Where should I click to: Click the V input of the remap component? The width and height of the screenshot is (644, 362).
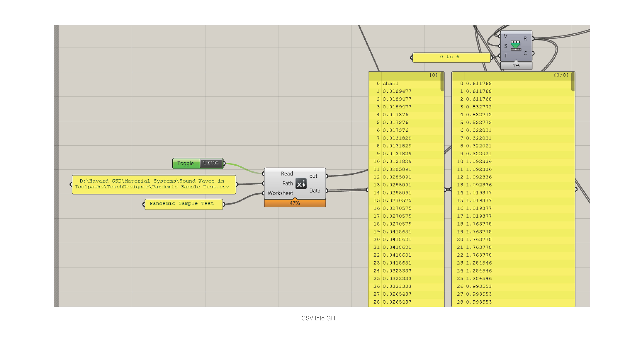[505, 37]
